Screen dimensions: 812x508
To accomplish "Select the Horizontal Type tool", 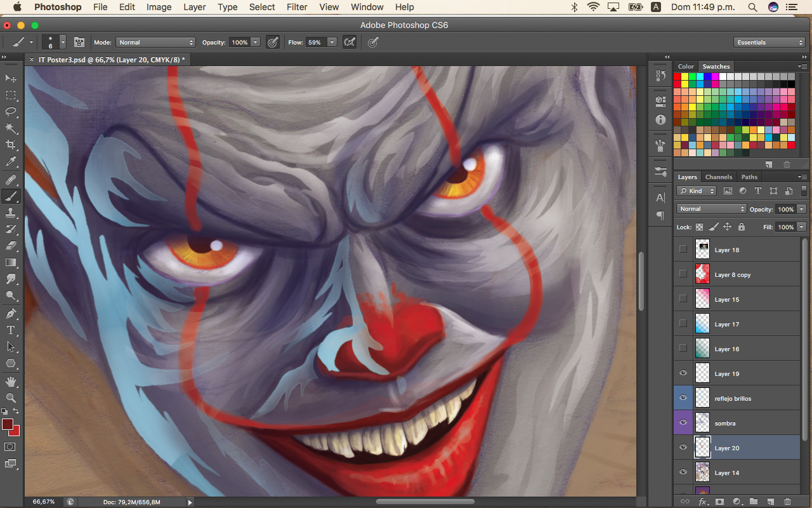I will [x=11, y=330].
